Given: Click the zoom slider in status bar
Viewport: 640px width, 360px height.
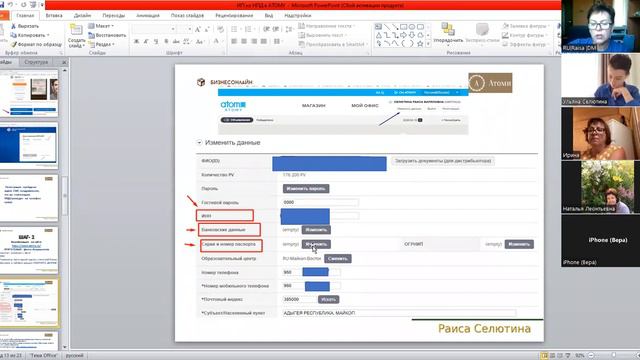Looking at the screenshot, I should [x=613, y=356].
